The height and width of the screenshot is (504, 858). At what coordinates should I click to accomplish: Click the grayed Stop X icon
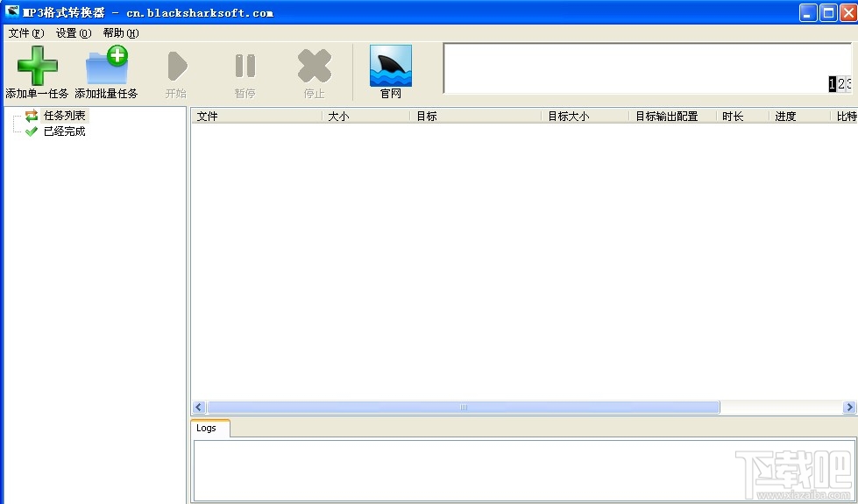pos(315,66)
